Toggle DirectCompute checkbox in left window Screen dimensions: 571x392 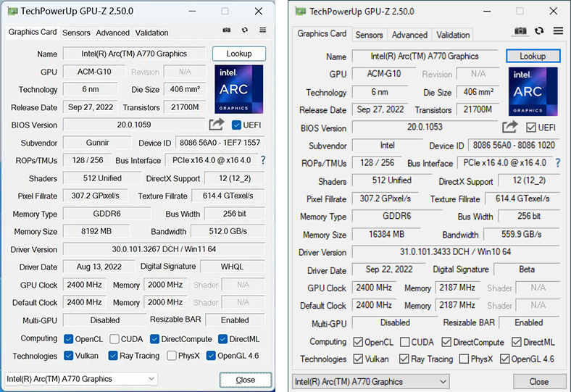pos(154,339)
